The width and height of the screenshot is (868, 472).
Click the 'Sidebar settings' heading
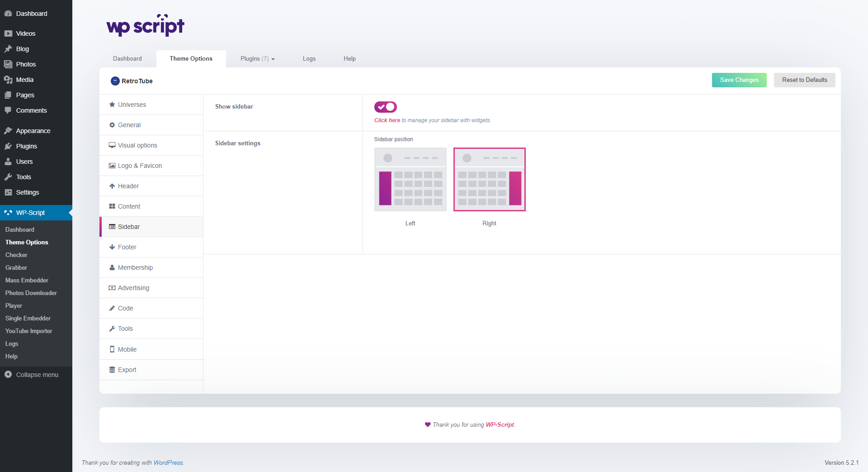238,143
